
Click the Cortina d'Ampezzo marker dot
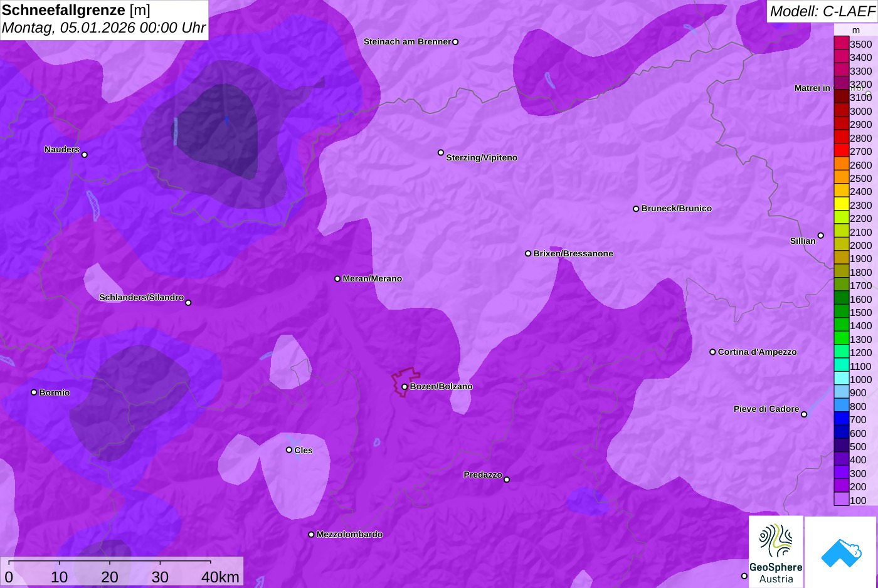click(x=712, y=352)
